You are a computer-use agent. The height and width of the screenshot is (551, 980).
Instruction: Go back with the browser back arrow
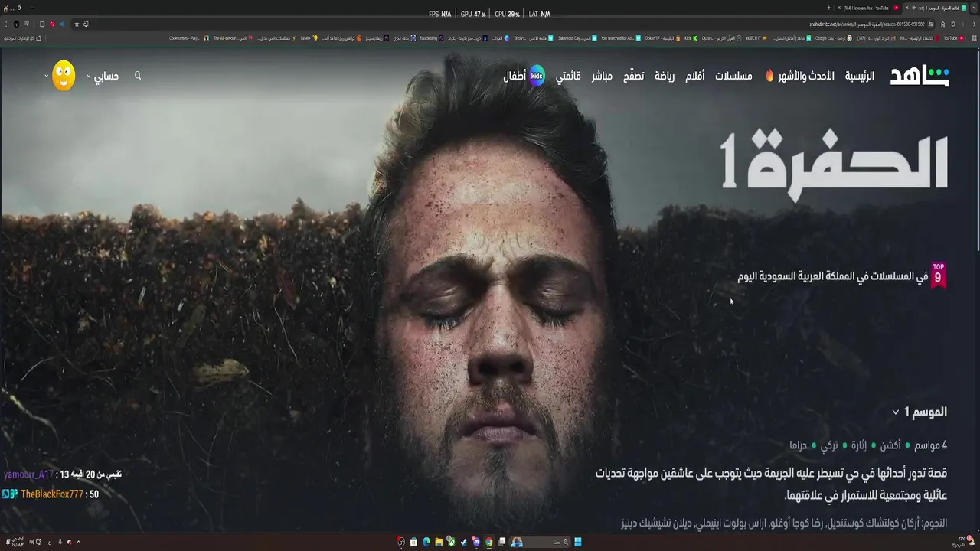click(973, 24)
